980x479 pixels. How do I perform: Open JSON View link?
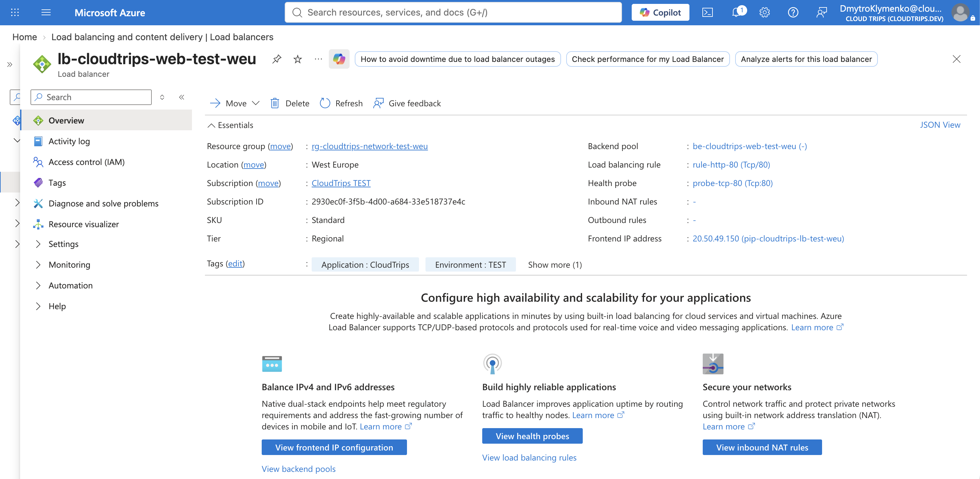point(940,125)
